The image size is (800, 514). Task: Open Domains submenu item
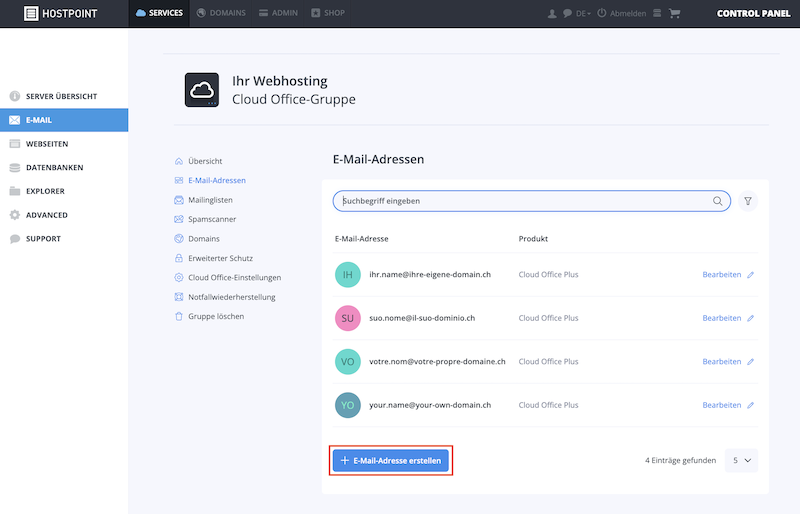197,238
